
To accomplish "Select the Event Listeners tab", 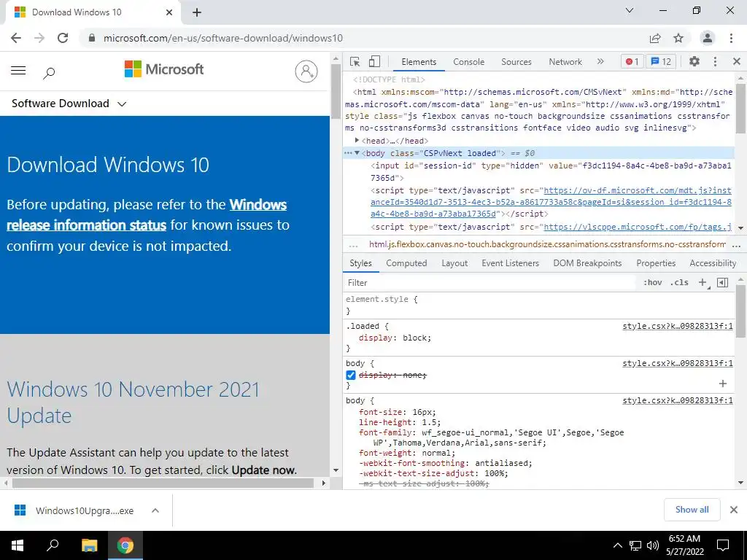I will (x=510, y=263).
